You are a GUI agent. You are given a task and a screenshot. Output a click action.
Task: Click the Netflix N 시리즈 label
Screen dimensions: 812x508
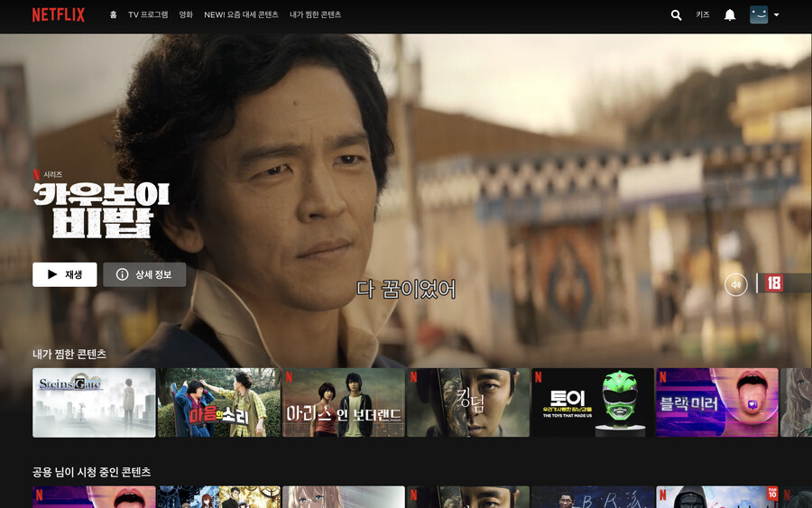point(48,174)
